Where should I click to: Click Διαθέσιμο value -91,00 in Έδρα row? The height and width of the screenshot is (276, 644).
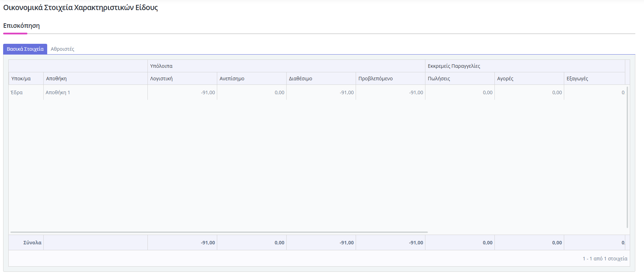coord(321,92)
